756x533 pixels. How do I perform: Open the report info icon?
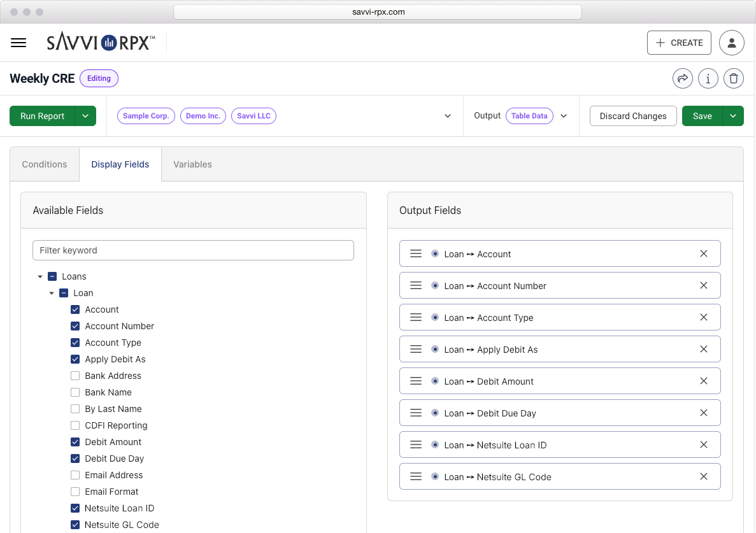point(708,78)
